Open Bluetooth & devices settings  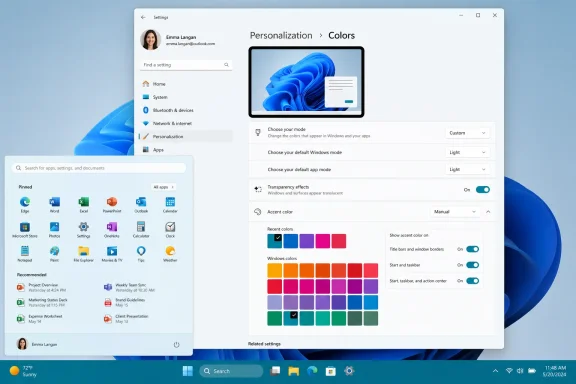tap(186, 110)
